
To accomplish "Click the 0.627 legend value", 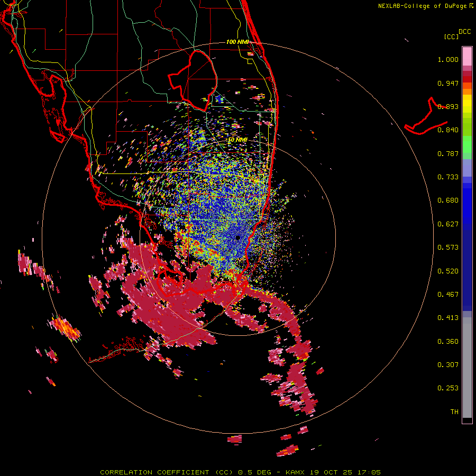I will [448, 224].
